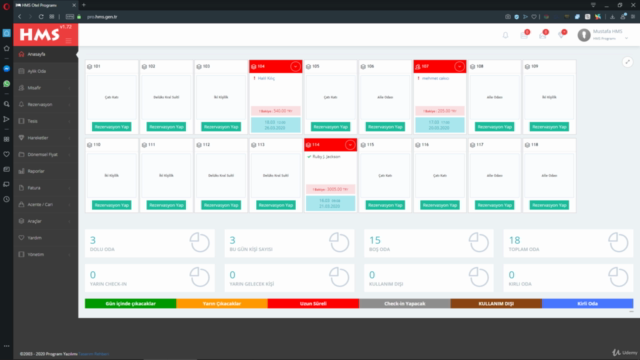This screenshot has width=640, height=360.
Task: Expand room 114 circular dropdown arrow
Action: click(x=350, y=145)
